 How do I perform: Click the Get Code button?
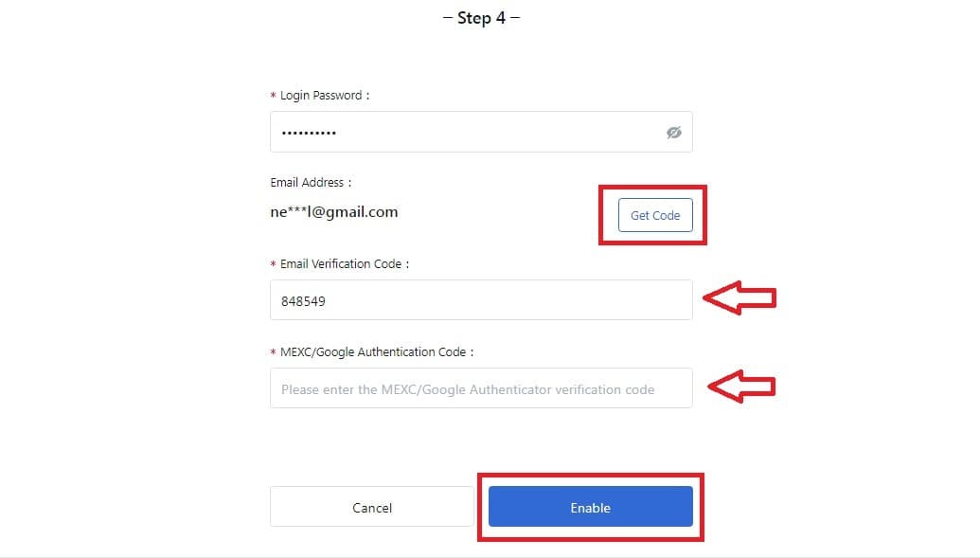(655, 215)
